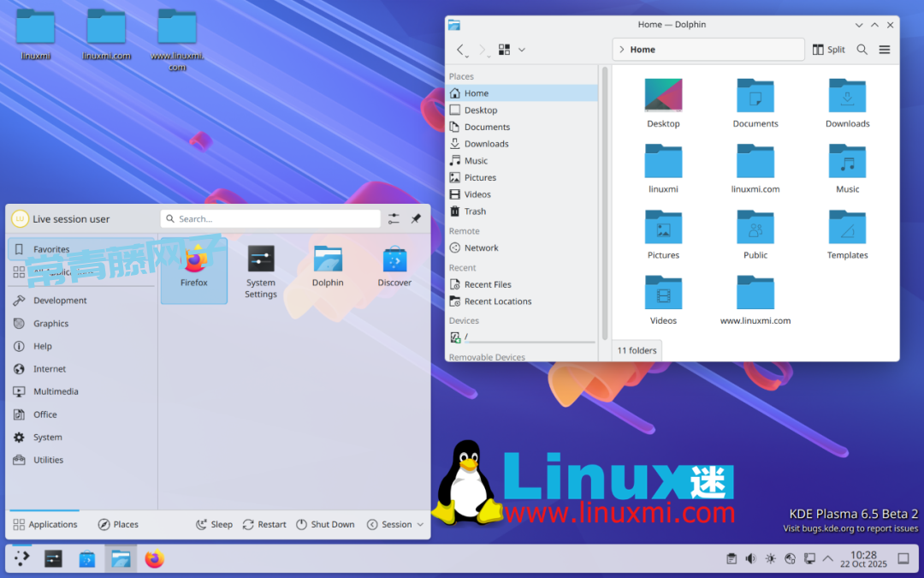Click the launcher search field
This screenshot has width=924, height=578.
pos(270,219)
